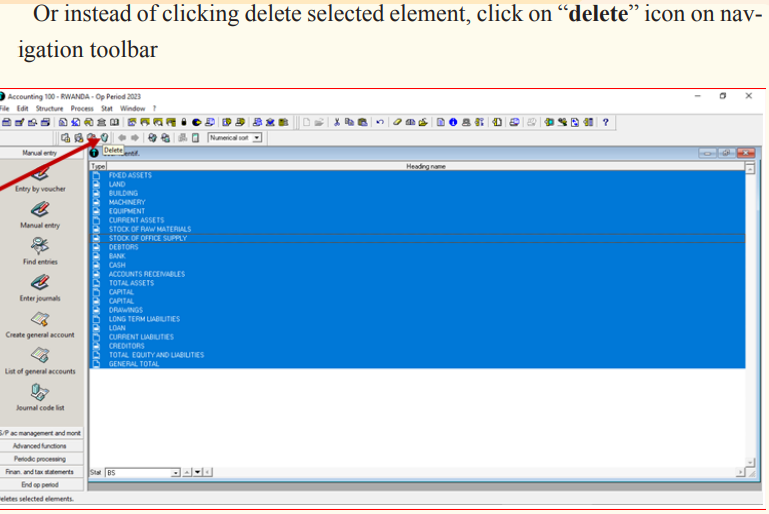
Task: Open the Edit menu
Action: (x=23, y=108)
